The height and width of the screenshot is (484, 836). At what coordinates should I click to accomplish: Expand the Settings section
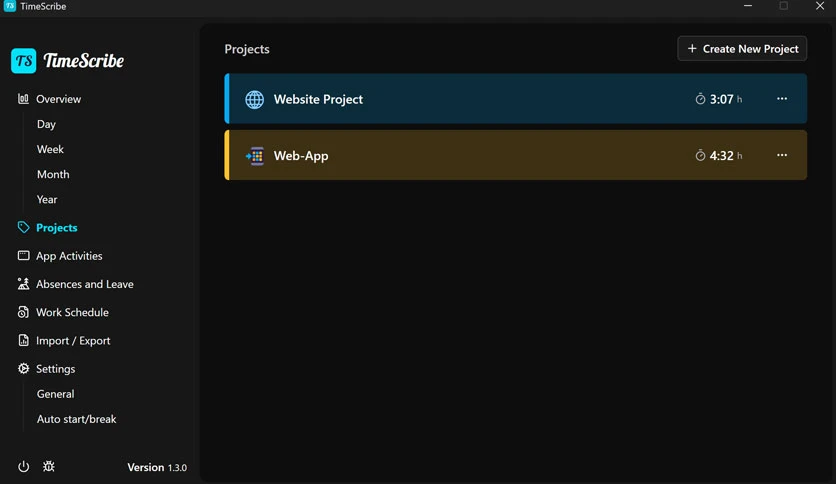(55, 368)
